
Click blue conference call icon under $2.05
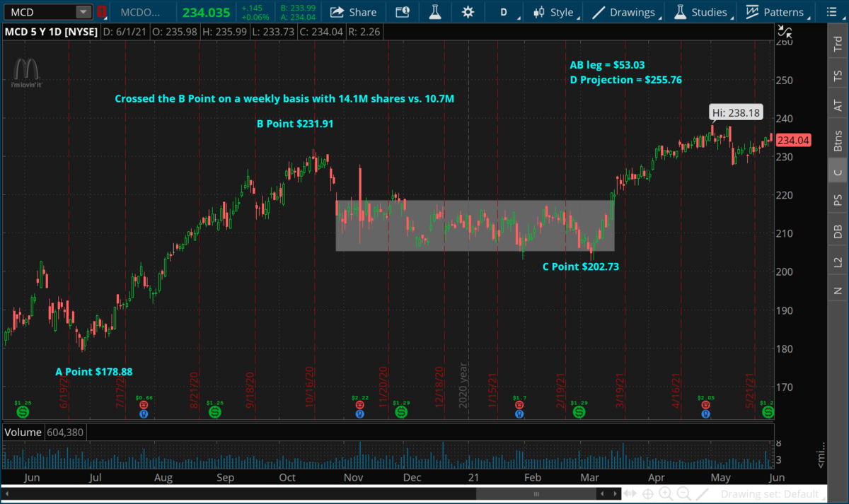[x=705, y=413]
